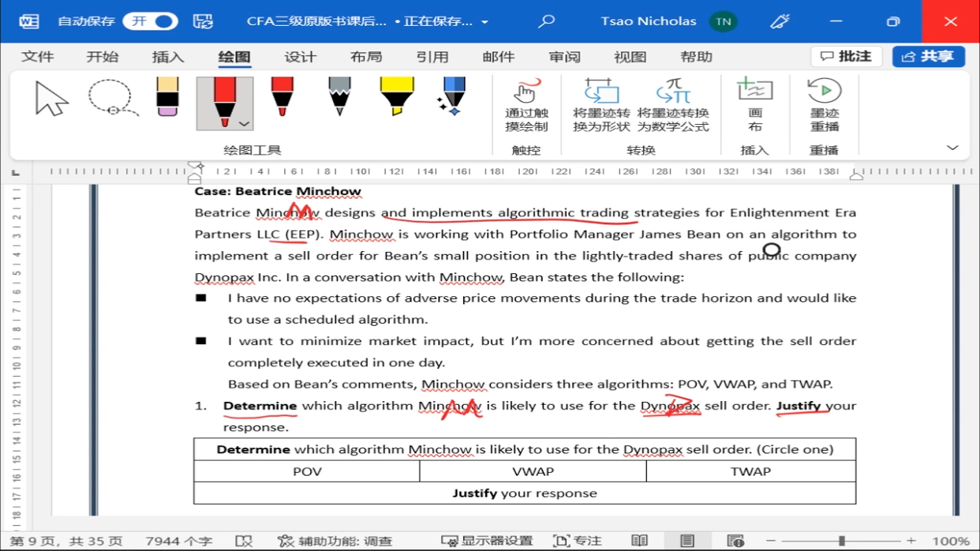The height and width of the screenshot is (551, 980).
Task: Switch to the Review tab
Action: pyautogui.click(x=564, y=57)
